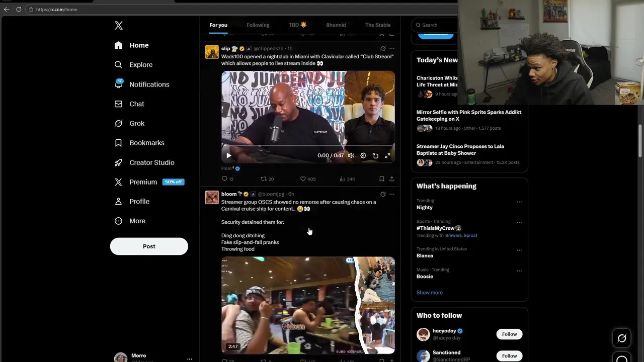Play the Wack100 video

coord(229,156)
